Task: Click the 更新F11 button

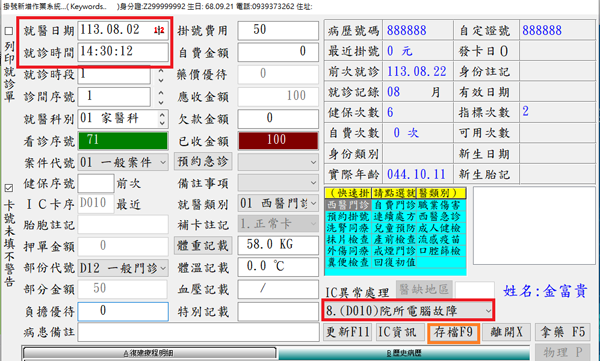Action: click(348, 332)
